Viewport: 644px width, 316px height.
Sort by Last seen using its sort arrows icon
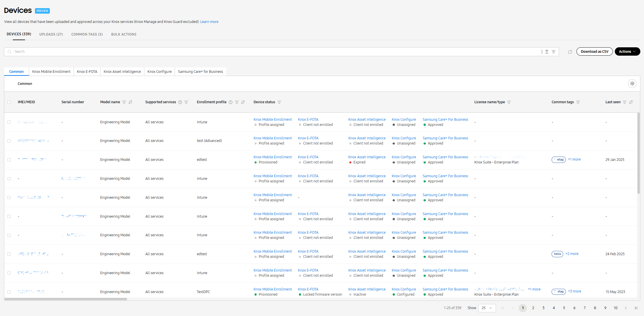[631, 102]
